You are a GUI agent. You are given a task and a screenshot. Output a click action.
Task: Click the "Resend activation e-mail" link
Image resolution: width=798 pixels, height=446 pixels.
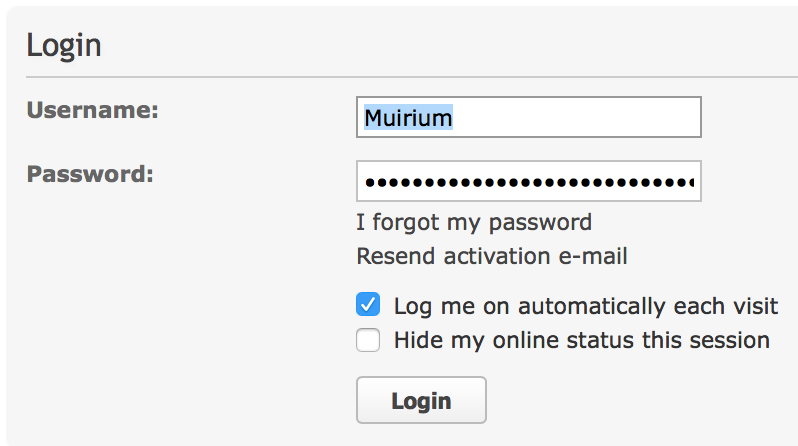(x=492, y=256)
